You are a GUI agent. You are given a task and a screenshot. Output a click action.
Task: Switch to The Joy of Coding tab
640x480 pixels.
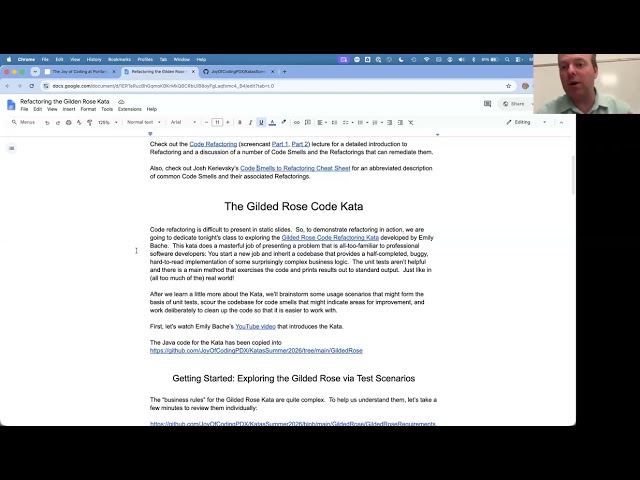click(x=80, y=71)
